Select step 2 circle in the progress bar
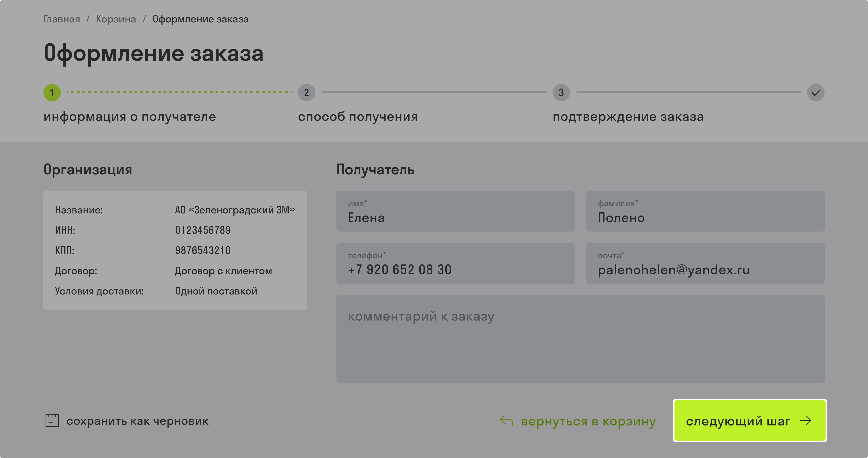Image resolution: width=868 pixels, height=458 pixels. pyautogui.click(x=306, y=92)
